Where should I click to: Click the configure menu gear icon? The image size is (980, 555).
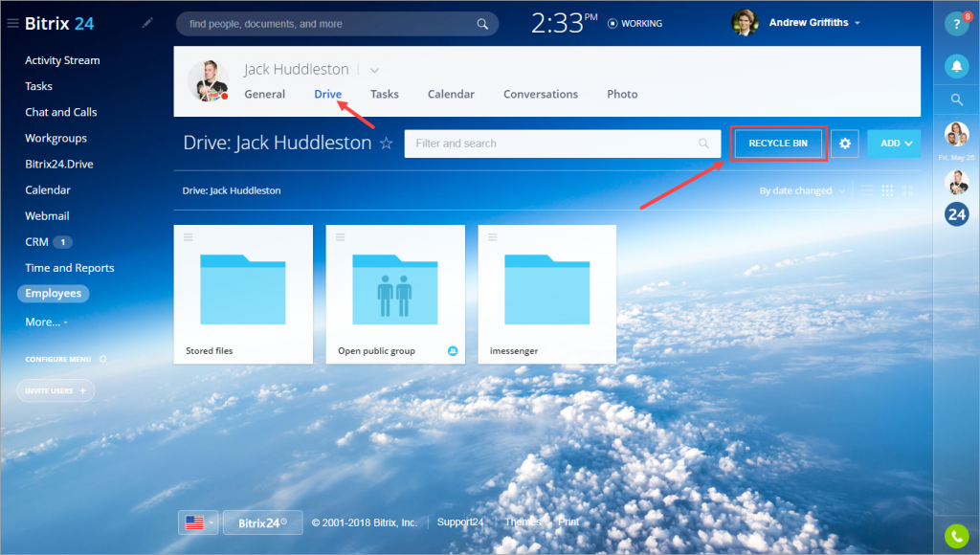[x=103, y=359]
